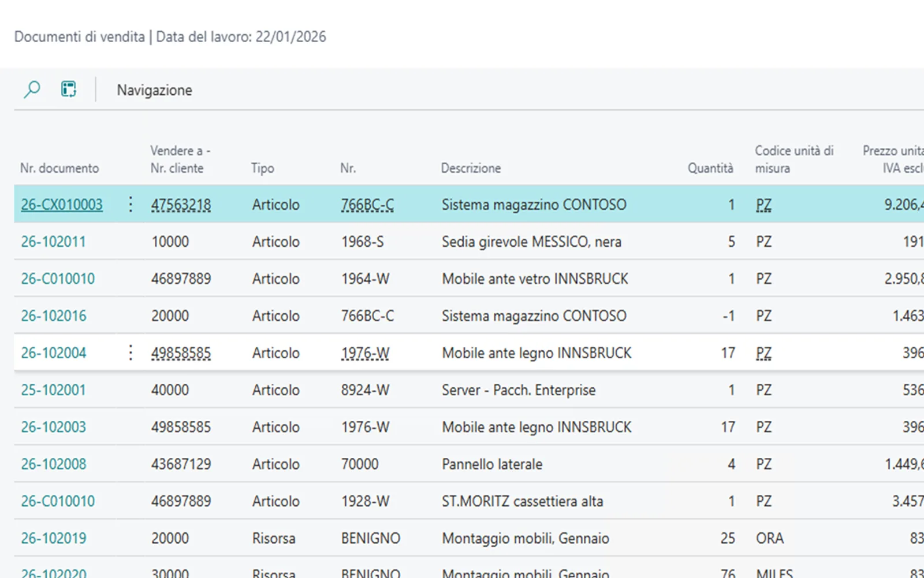
Task: Select Risorsa type in row 26-102019
Action: point(273,538)
